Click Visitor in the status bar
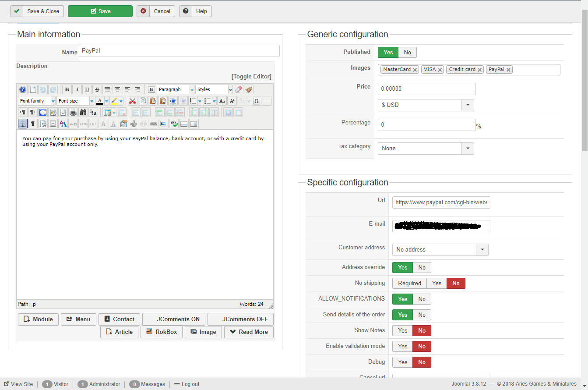 tap(56, 384)
